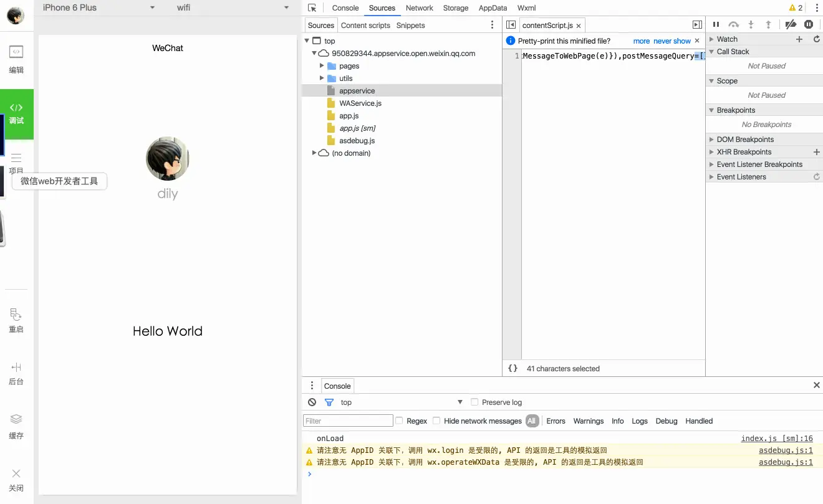This screenshot has width=823, height=504.
Task: Filter console by Warnings level
Action: [589, 421]
